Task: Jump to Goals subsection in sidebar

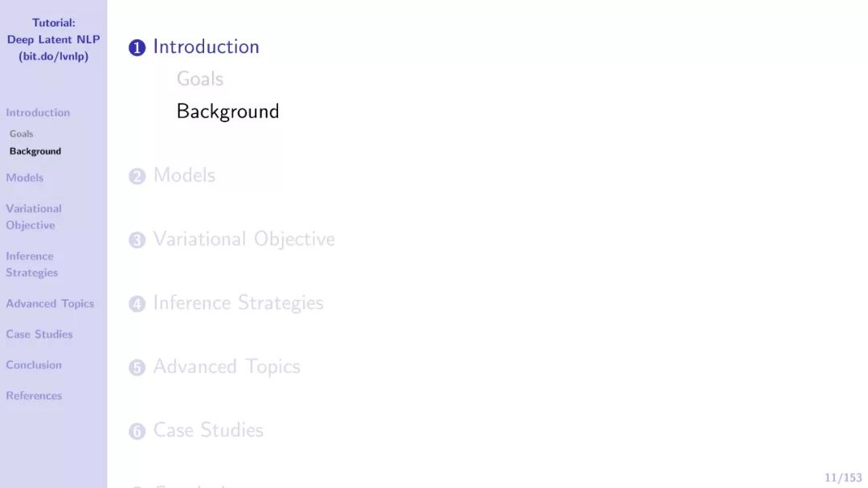Action: tap(21, 133)
